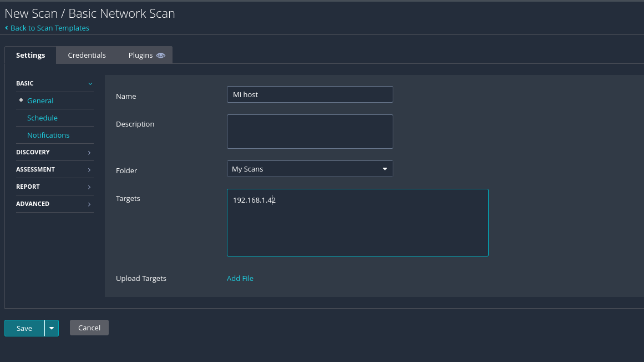The height and width of the screenshot is (362, 644).
Task: Collapse the BASIC section chevron
Action: click(x=90, y=84)
